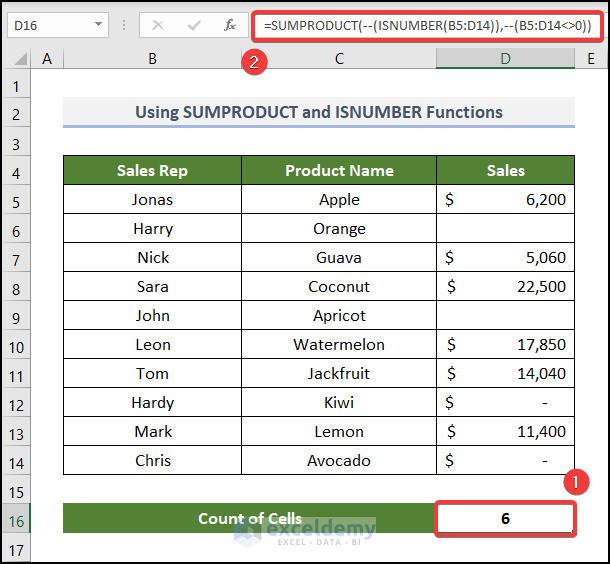This screenshot has height=564, width=610.
Task: Select the Jackfruit product cell
Action: point(339,373)
